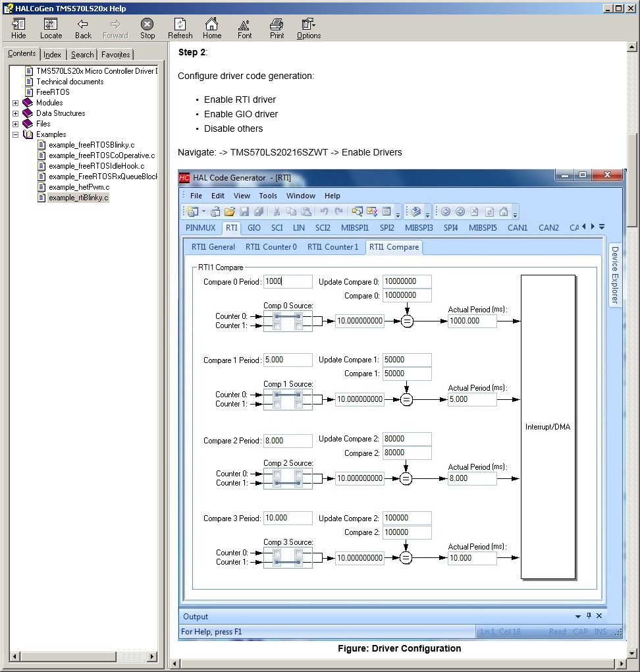Viewport: 640px width, 672px height.
Task: Click the Generate Code icon in HALCoGen toolbar
Action: [415, 211]
